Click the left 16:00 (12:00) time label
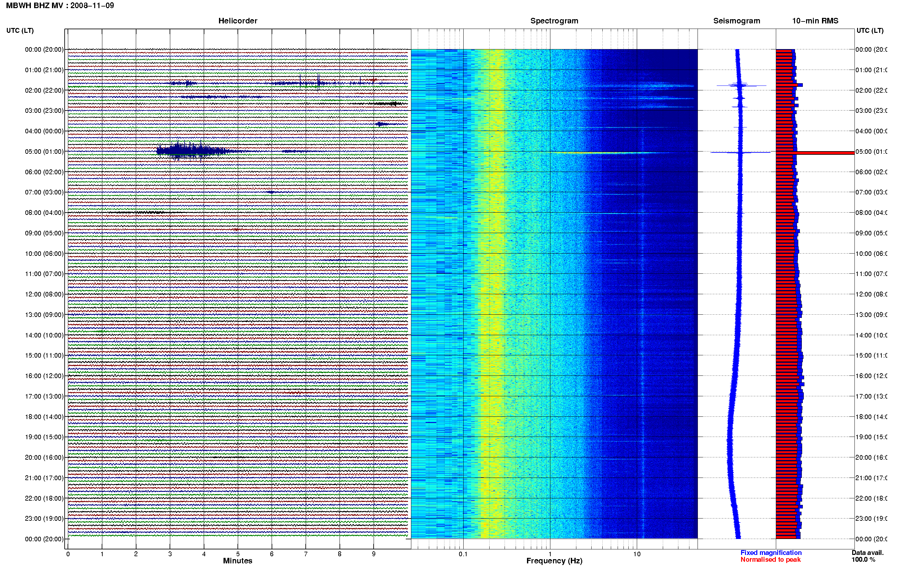This screenshot has height=578, width=924. 44,376
